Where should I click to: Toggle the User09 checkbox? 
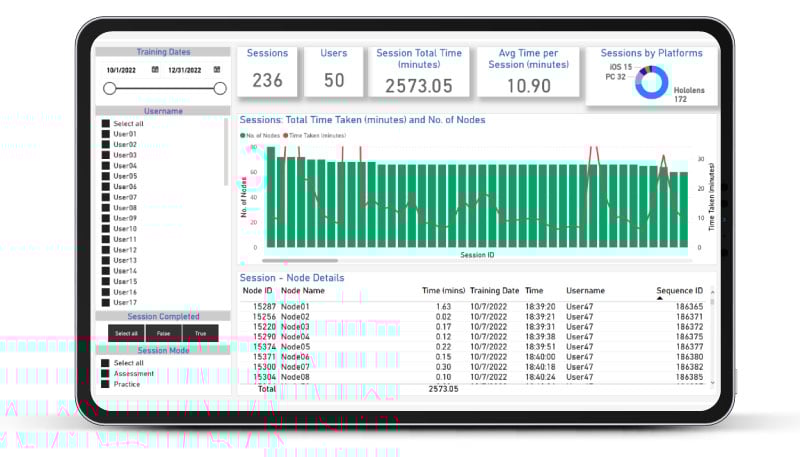point(106,218)
